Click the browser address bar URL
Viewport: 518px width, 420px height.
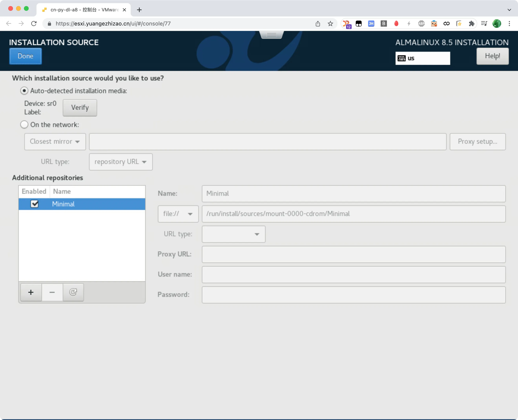tap(113, 24)
